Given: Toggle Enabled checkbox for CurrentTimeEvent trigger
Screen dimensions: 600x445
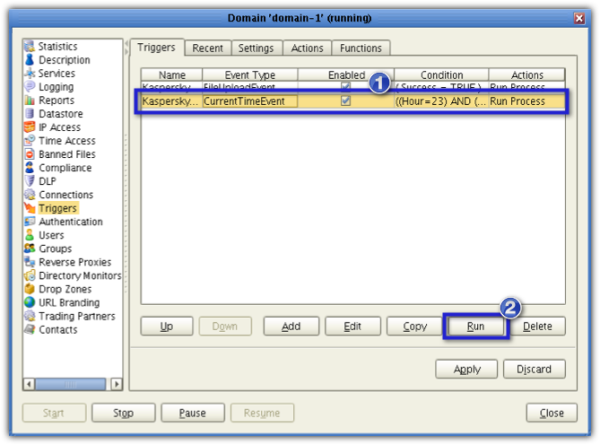Looking at the screenshot, I should pos(346,102).
